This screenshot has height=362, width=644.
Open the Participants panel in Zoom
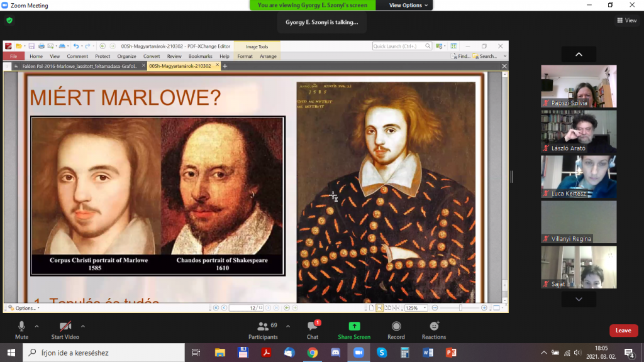pos(263,331)
